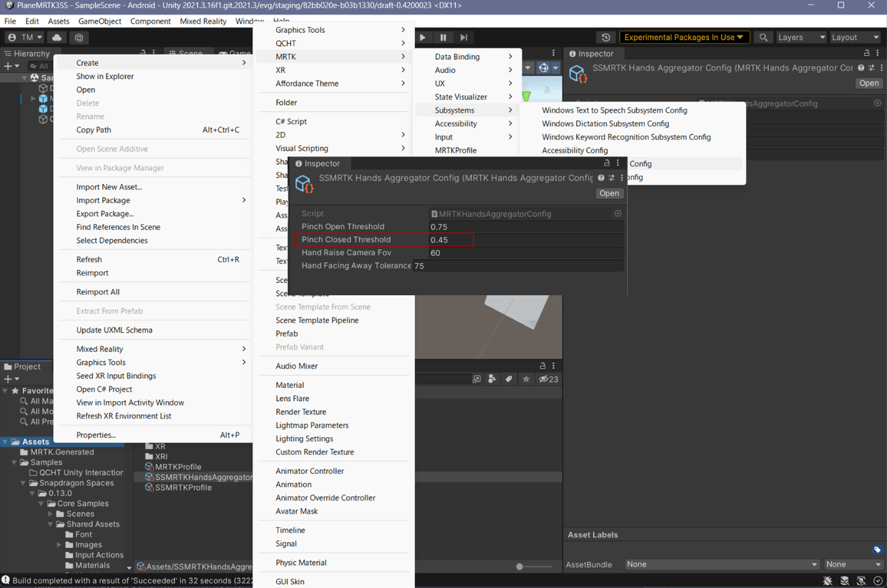Image resolution: width=887 pixels, height=588 pixels.
Task: Click the Pinch Open Threshold value field
Action: point(526,227)
